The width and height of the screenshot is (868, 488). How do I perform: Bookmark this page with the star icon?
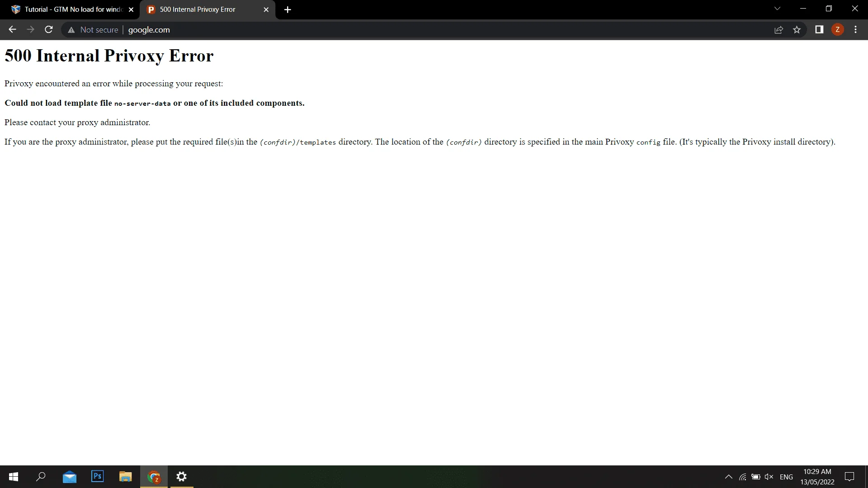[x=797, y=30]
